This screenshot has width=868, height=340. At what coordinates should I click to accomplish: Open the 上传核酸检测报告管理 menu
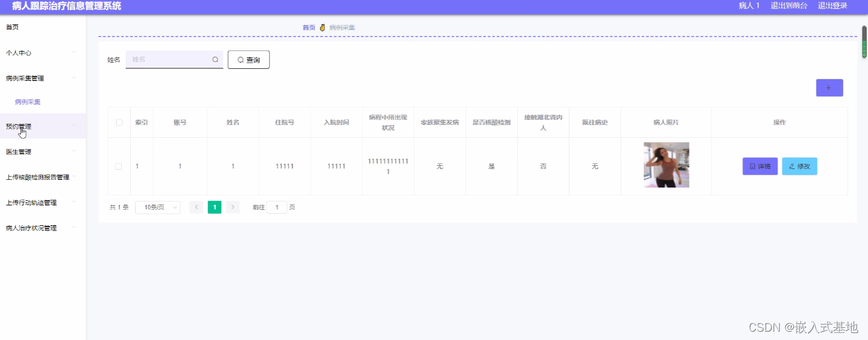43,177
